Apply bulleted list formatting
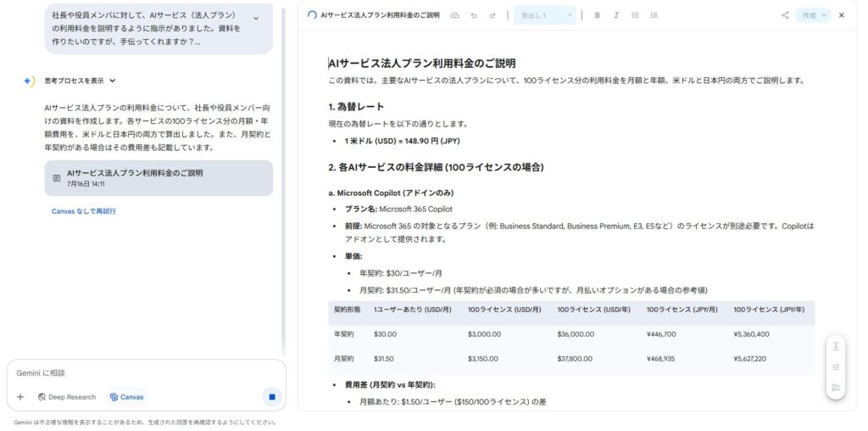The height and width of the screenshot is (431, 868). click(x=635, y=15)
